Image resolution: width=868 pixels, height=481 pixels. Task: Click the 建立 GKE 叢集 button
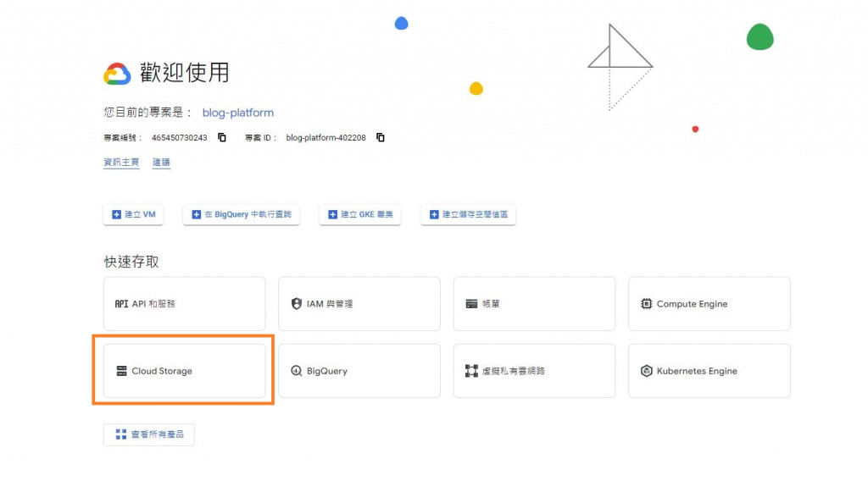pyautogui.click(x=360, y=214)
